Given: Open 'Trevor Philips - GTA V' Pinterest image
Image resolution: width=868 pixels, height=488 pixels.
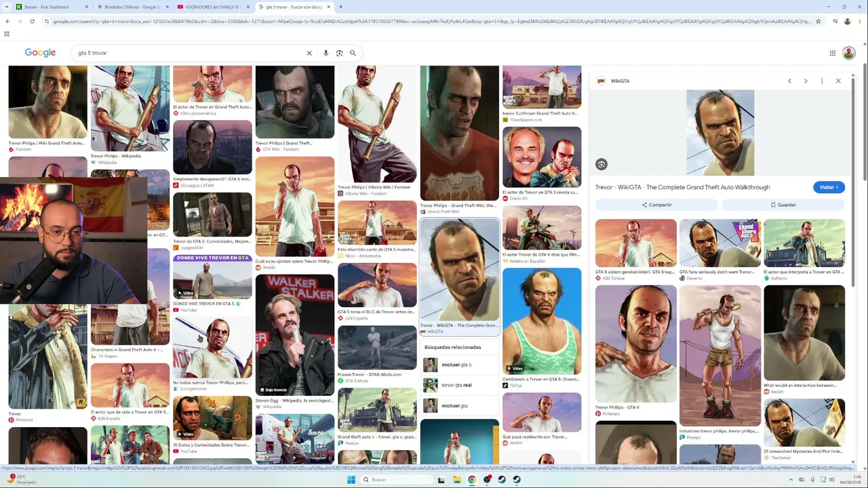Looking at the screenshot, I should [x=636, y=344].
